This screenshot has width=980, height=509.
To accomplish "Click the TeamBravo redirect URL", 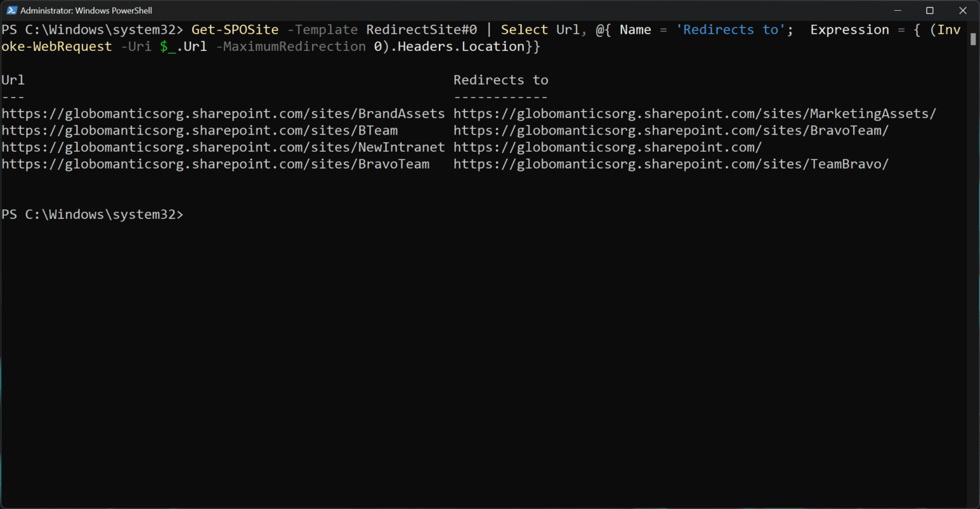I will click(x=670, y=164).
